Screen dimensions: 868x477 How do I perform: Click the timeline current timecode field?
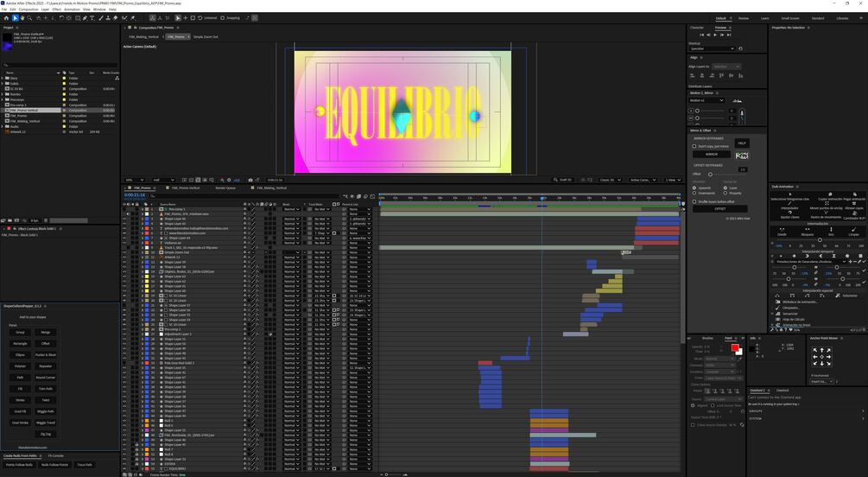click(135, 195)
